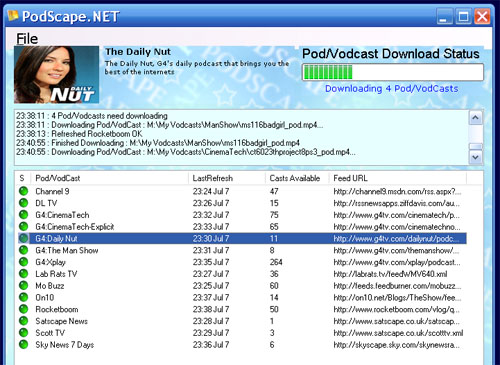The height and width of the screenshot is (365, 500).
Task: Click the Downloading 4 Pod/VodCasts link
Action: [x=392, y=89]
